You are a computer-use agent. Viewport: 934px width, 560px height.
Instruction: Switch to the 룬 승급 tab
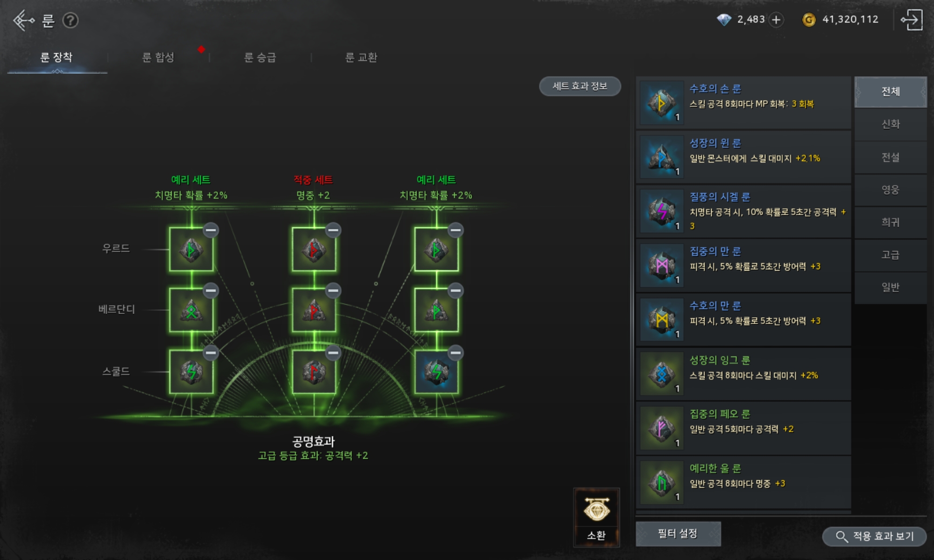pos(260,57)
